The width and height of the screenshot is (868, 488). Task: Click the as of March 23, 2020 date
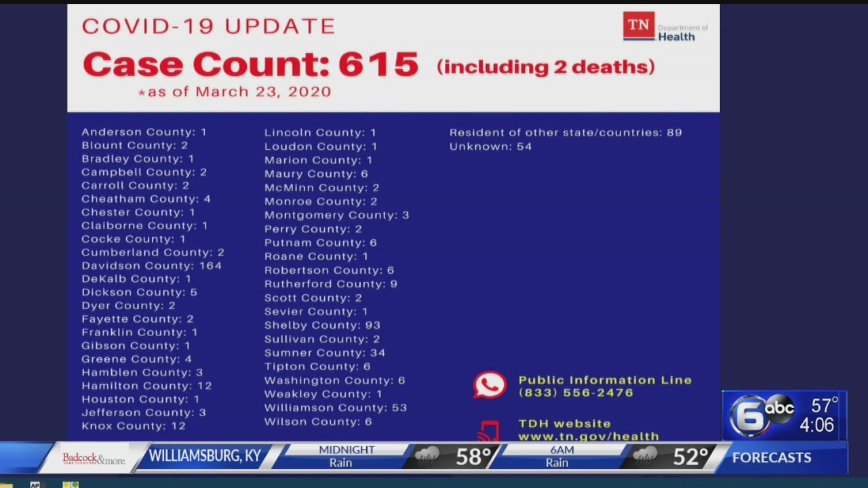click(x=235, y=91)
